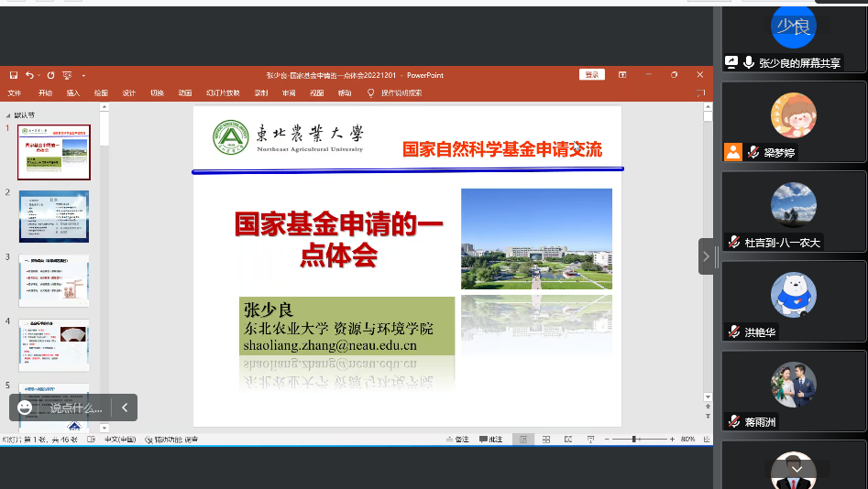Click the zoom slider in status bar

point(635,440)
